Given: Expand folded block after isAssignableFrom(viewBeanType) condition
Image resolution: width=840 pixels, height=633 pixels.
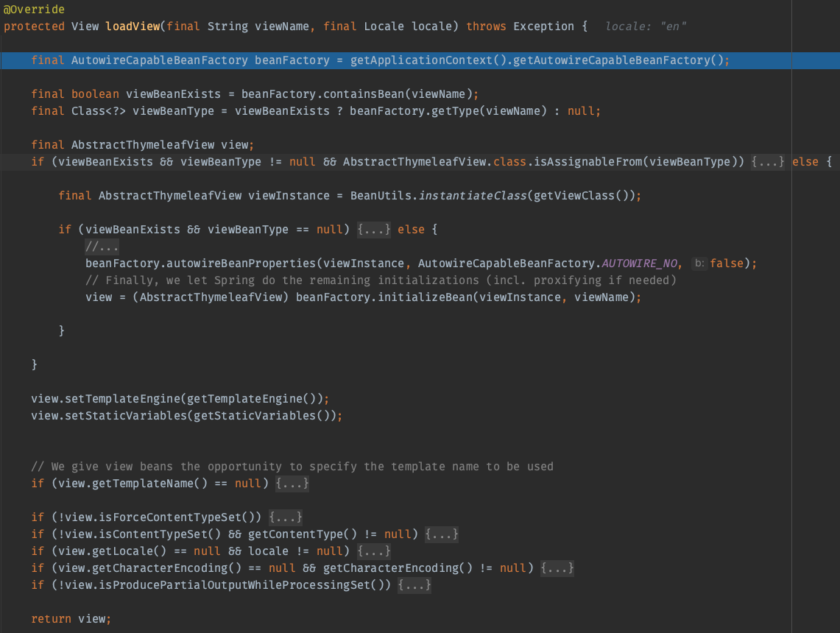Looking at the screenshot, I should [769, 162].
